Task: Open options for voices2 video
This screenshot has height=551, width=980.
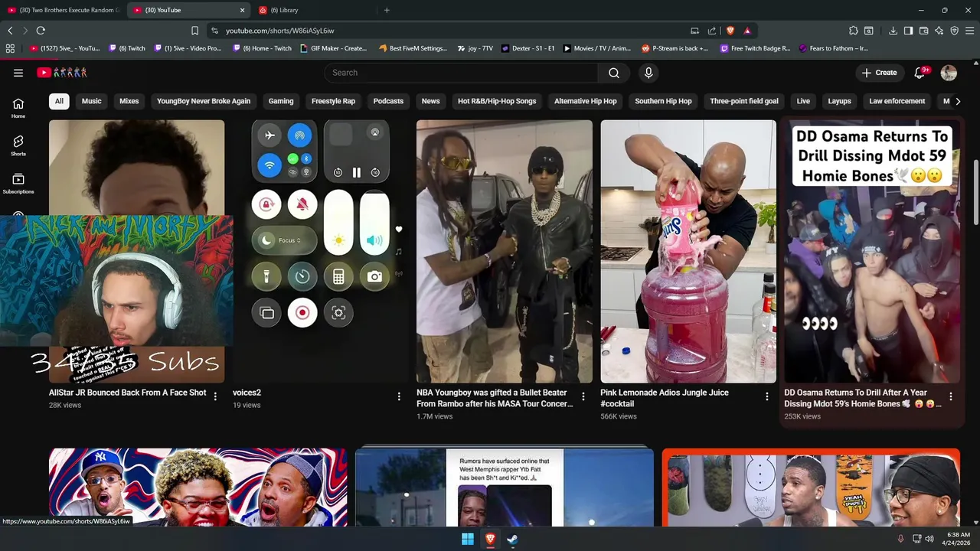Action: (399, 396)
